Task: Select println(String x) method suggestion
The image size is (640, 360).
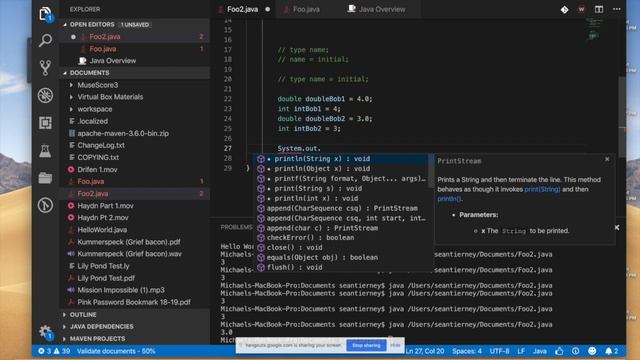Action: [342, 159]
